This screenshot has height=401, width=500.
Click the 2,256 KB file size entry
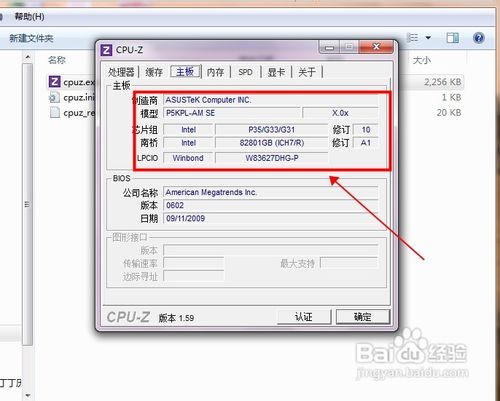(x=442, y=82)
